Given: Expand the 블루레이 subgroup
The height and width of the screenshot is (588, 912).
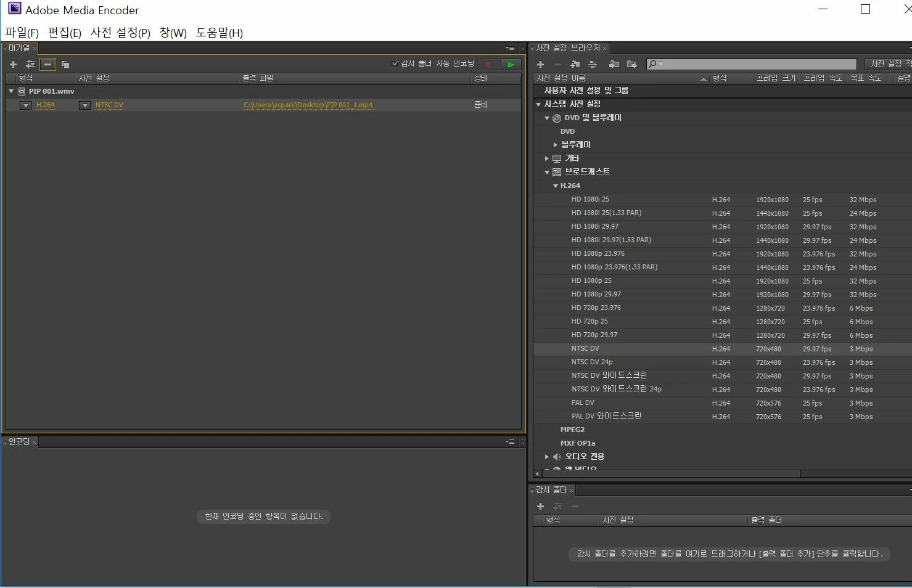Looking at the screenshot, I should 555,145.
